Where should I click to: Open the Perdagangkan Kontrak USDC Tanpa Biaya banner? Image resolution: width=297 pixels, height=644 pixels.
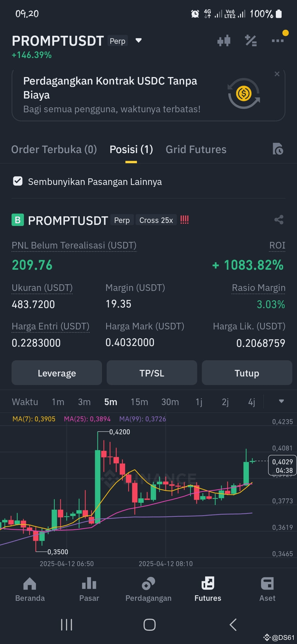click(x=148, y=95)
